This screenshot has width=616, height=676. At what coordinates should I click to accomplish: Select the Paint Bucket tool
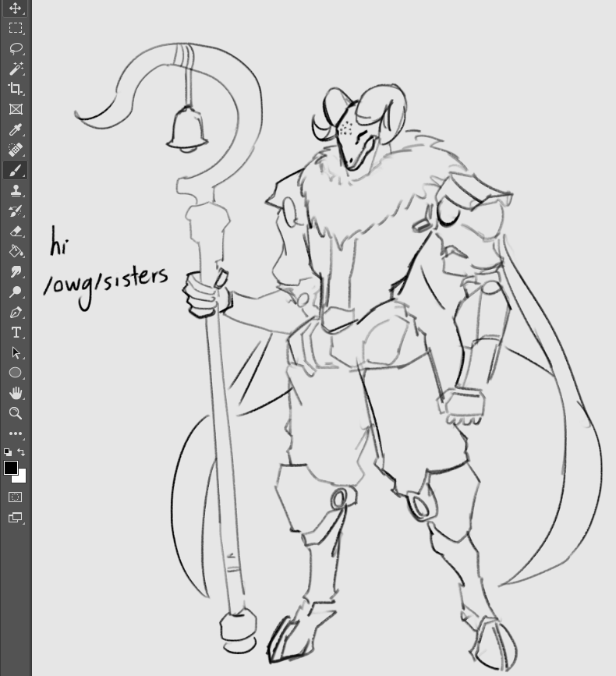point(16,251)
